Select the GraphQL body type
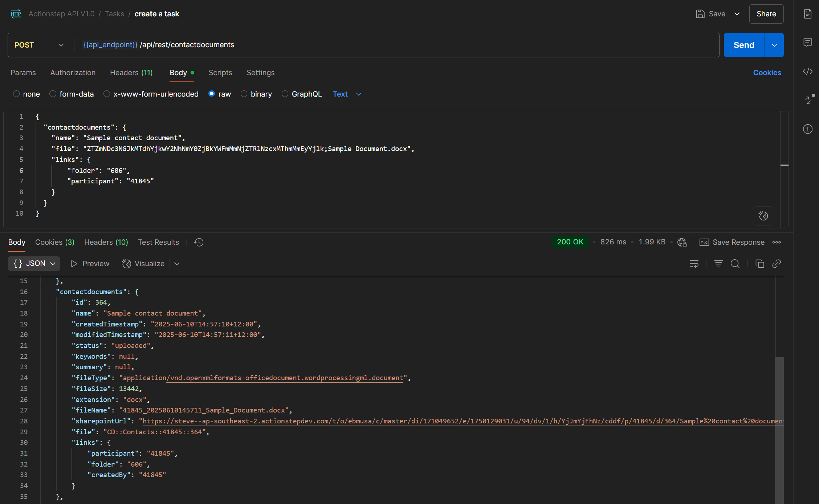Viewport: 819px width, 504px height. click(x=285, y=94)
